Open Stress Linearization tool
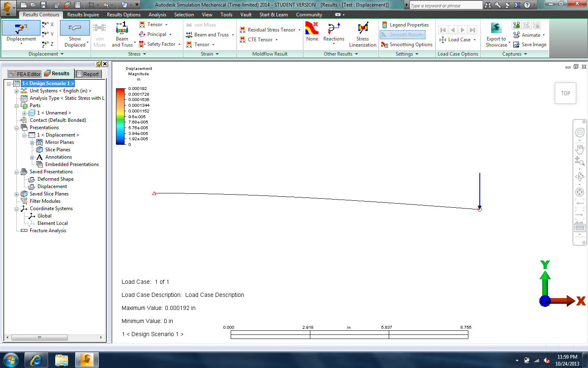The image size is (588, 368). point(363,35)
